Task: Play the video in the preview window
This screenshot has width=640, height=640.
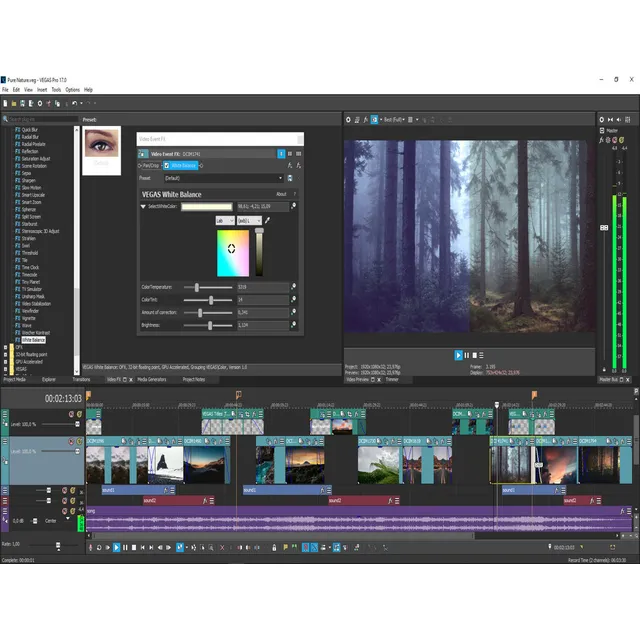Action: [x=458, y=356]
